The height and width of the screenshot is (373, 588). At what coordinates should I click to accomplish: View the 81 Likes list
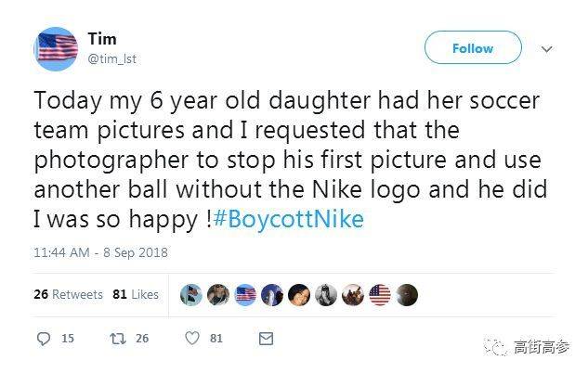point(136,294)
